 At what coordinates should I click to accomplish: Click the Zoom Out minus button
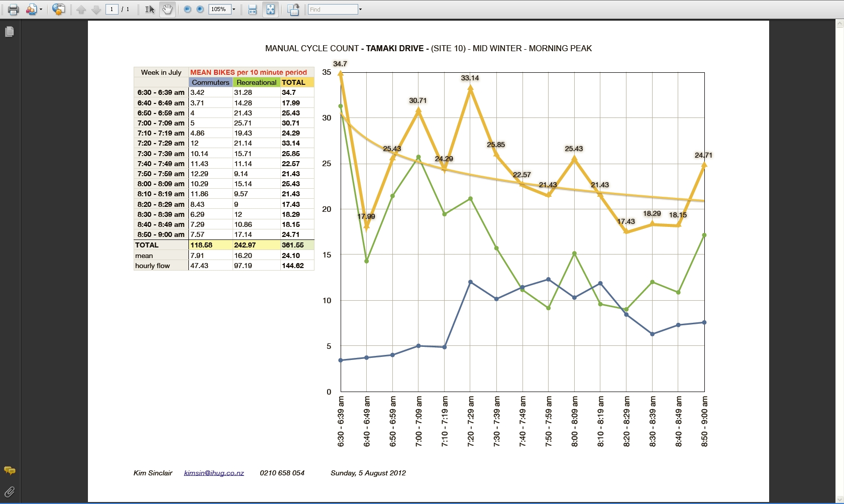point(187,10)
